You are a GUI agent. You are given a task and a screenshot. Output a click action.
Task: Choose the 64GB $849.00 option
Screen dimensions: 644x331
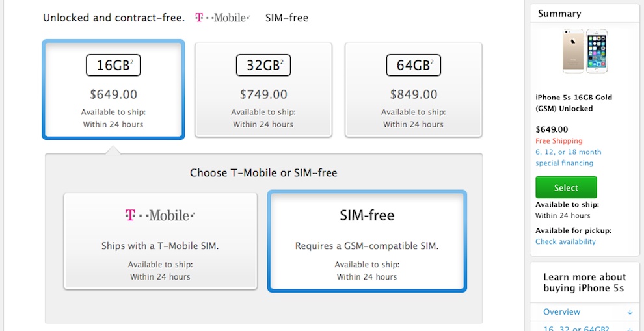414,90
